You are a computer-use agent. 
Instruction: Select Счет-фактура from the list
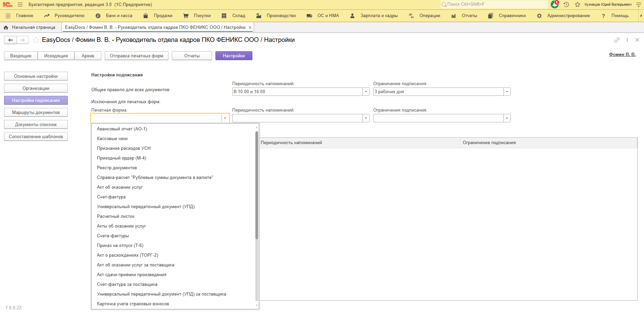pyautogui.click(x=111, y=197)
